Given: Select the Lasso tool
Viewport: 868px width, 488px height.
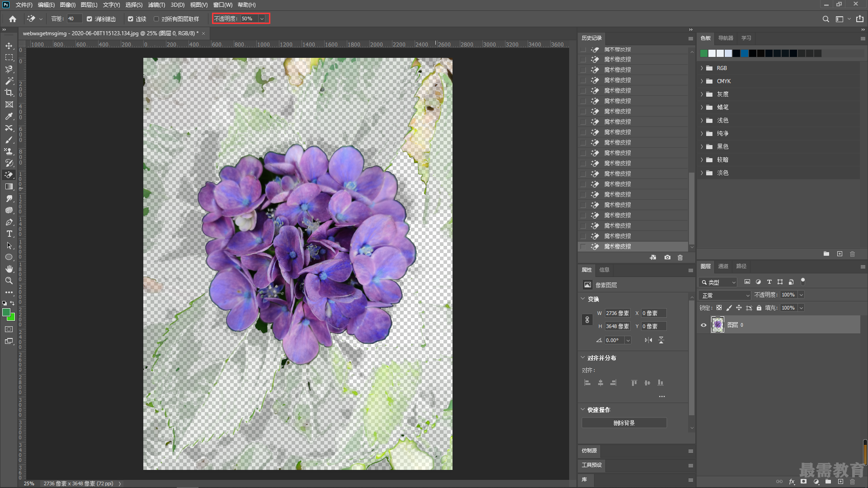Looking at the screenshot, I should pyautogui.click(x=9, y=69).
